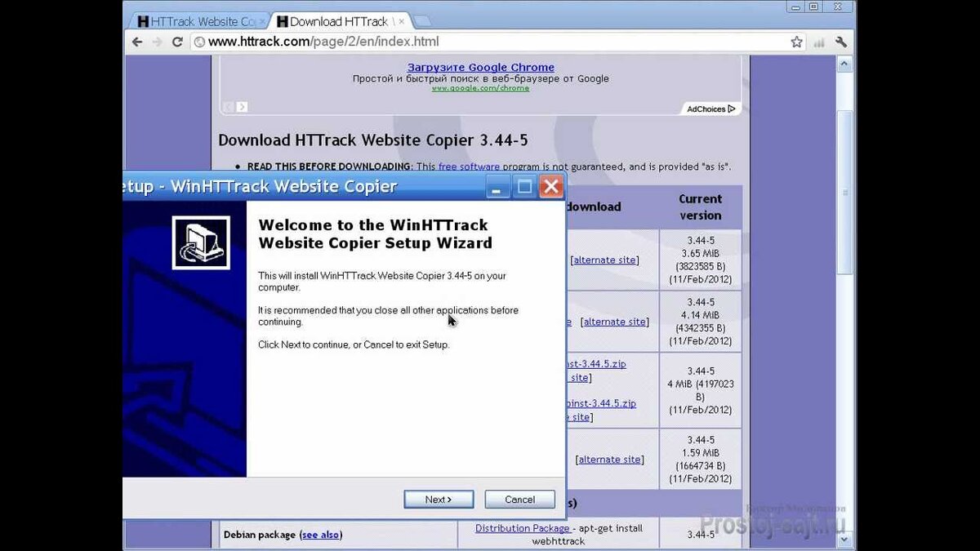Screen dimensions: 980x551
Task: Close the WinHTTrack setup window
Action: click(x=551, y=187)
